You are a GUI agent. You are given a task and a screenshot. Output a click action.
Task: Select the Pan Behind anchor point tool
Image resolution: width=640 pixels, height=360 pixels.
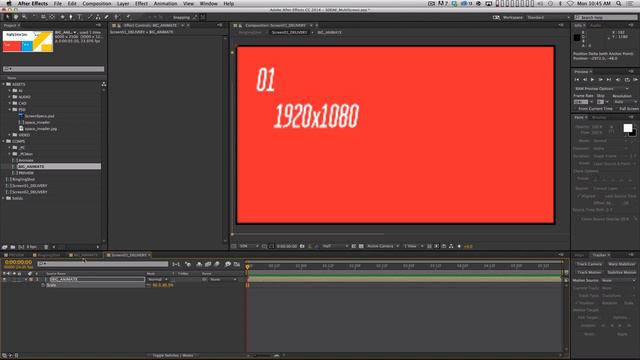(x=52, y=17)
